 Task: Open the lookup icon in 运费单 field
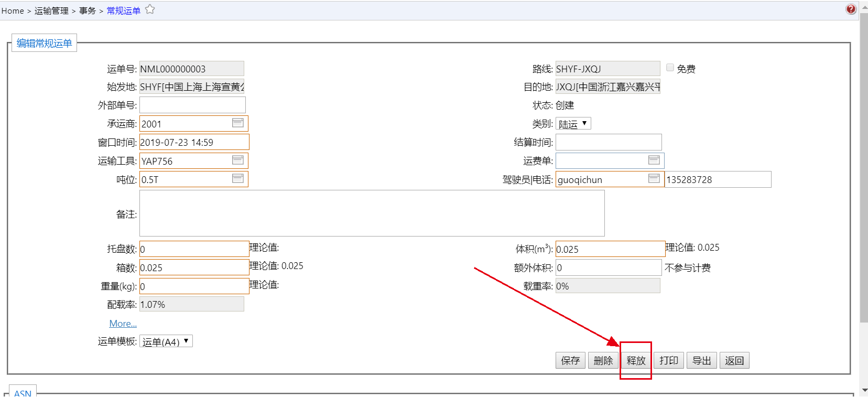point(654,160)
